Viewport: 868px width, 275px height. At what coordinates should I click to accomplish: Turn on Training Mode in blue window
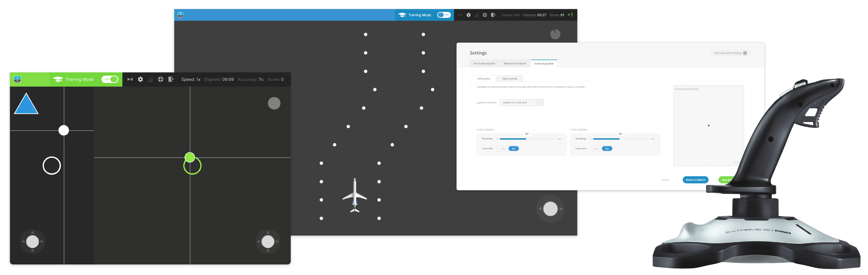click(x=444, y=15)
